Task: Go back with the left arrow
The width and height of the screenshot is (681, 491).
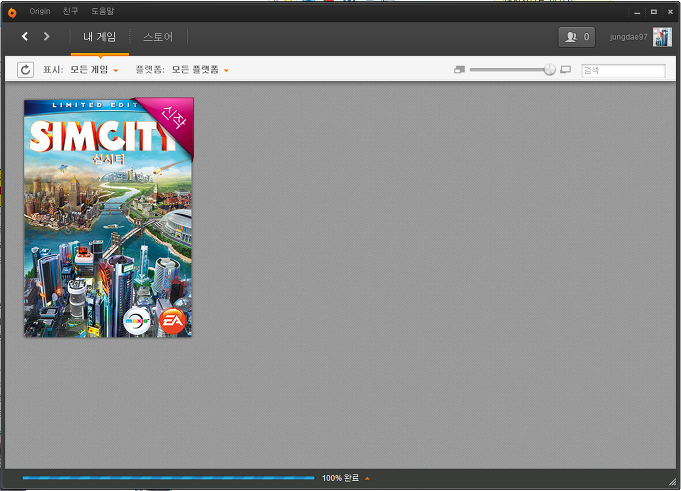Action: click(25, 36)
